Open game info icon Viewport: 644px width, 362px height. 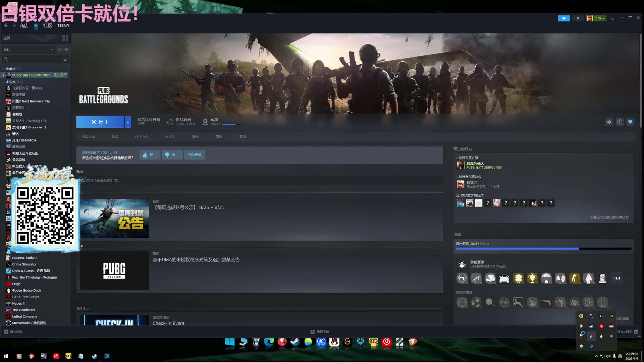620,122
